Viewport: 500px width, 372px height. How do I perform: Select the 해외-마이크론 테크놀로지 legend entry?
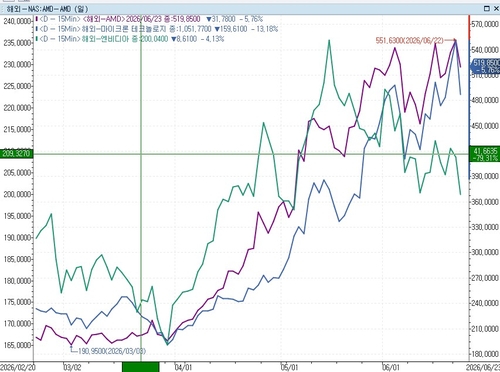click(126, 29)
